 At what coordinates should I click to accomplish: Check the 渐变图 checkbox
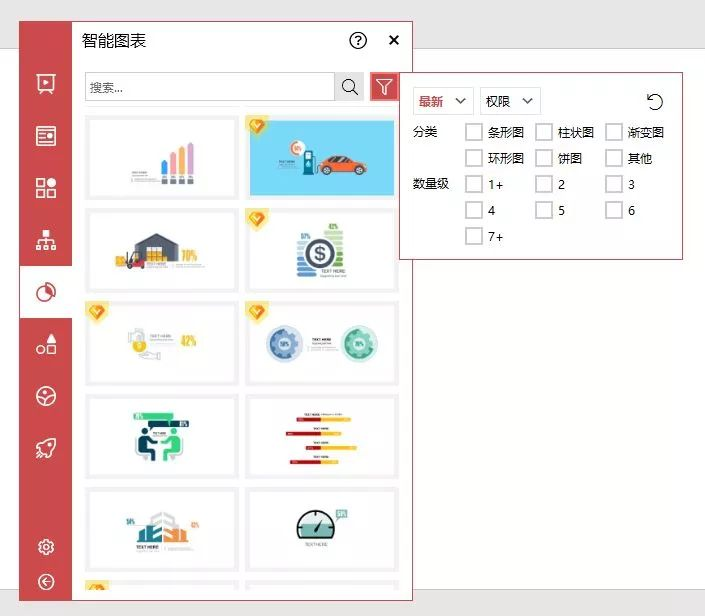pos(614,132)
